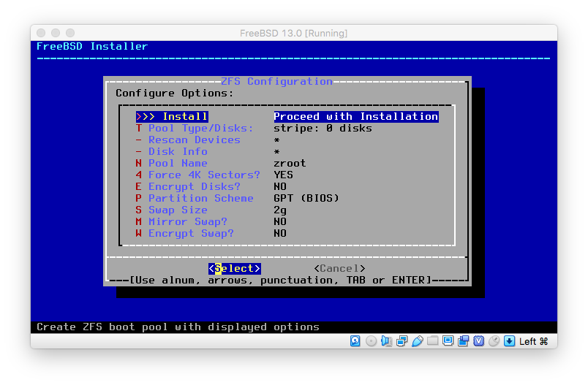
Task: Open the network adapter status icon
Action: [402, 341]
